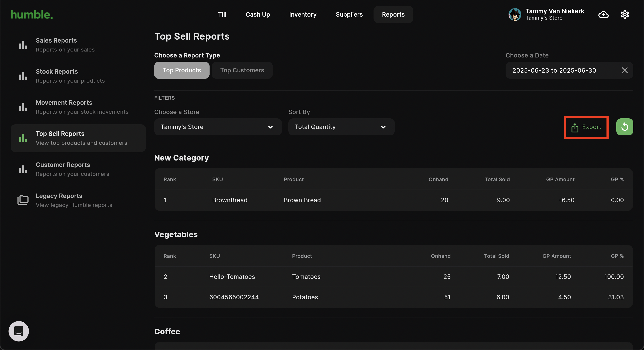Image resolution: width=644 pixels, height=350 pixels.
Task: Click the Potatoes product cell
Action: (305, 297)
